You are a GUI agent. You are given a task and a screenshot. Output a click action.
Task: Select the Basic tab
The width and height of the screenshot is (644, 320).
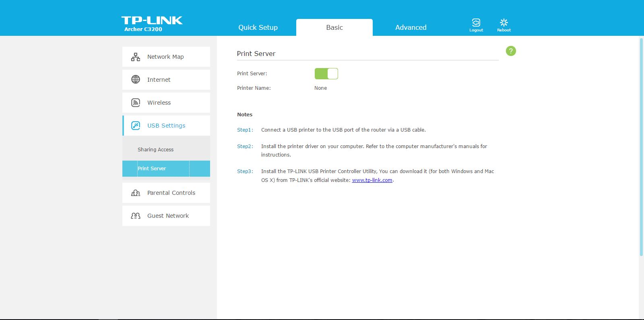pos(334,27)
